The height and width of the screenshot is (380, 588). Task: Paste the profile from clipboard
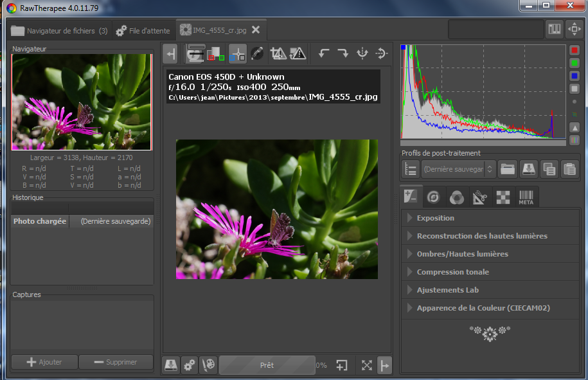click(x=569, y=169)
